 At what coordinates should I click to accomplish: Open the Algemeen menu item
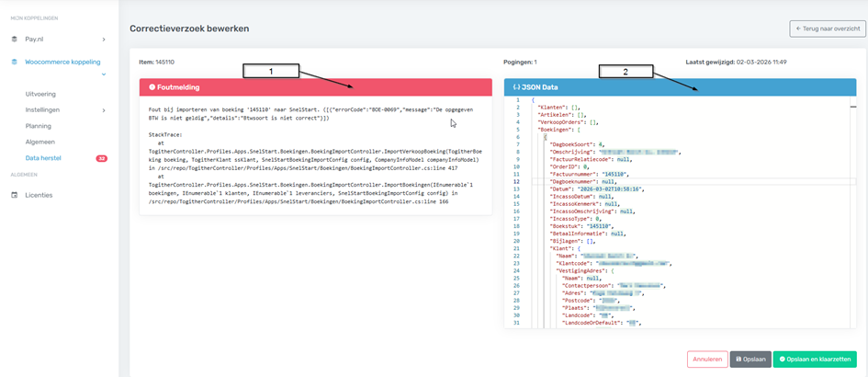click(39, 142)
